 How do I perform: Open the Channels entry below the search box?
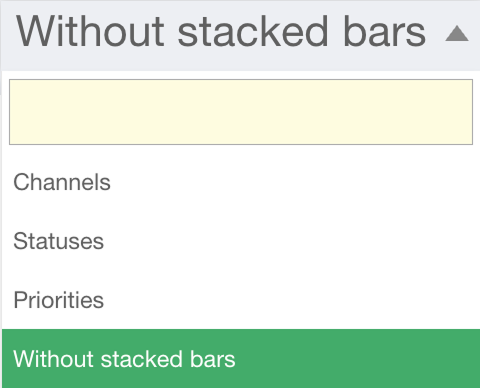tap(241, 182)
